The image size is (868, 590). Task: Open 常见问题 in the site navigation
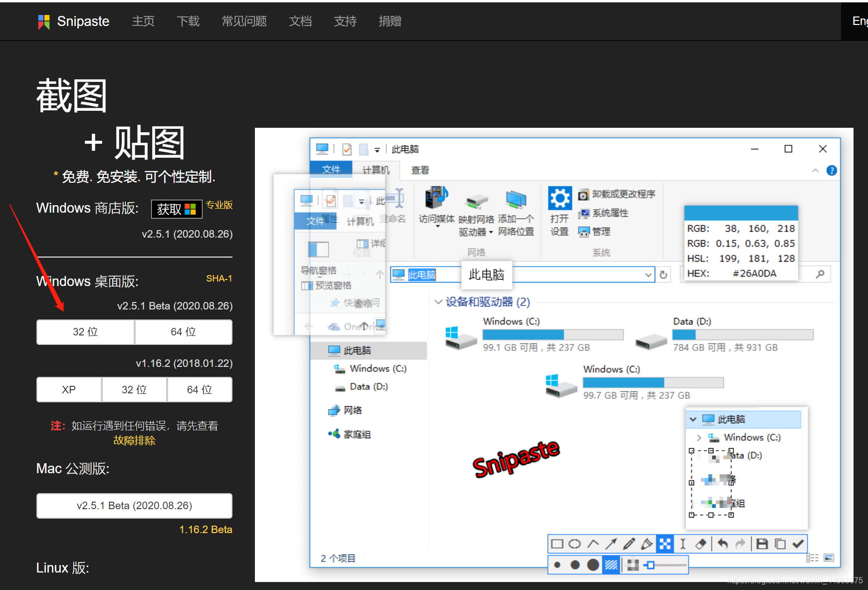244,21
